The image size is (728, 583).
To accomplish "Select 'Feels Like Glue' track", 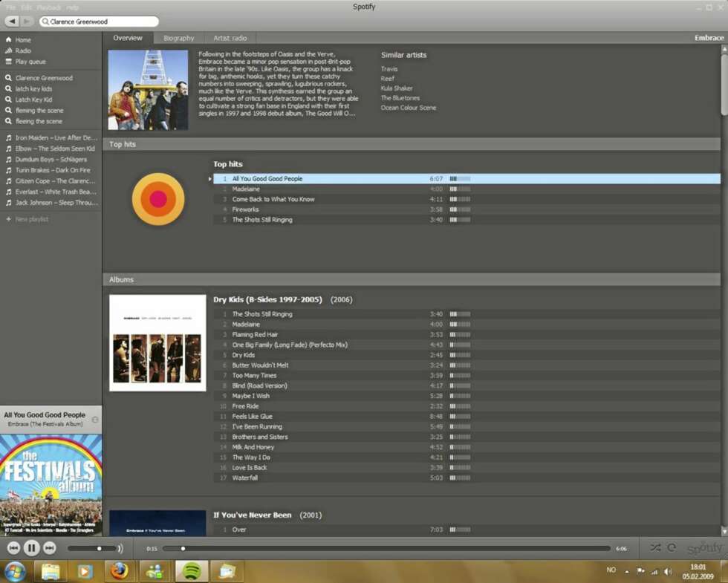I will click(467, 417).
